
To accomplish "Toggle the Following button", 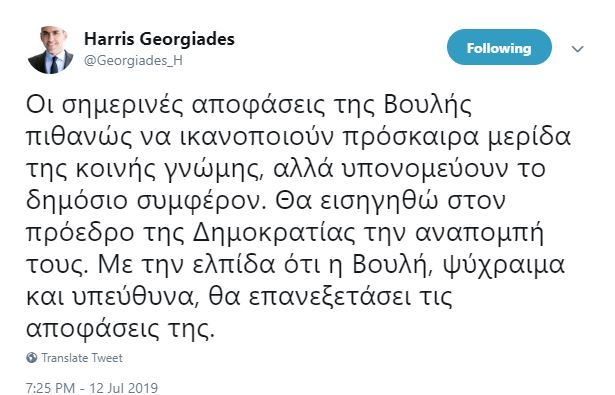I will [499, 47].
